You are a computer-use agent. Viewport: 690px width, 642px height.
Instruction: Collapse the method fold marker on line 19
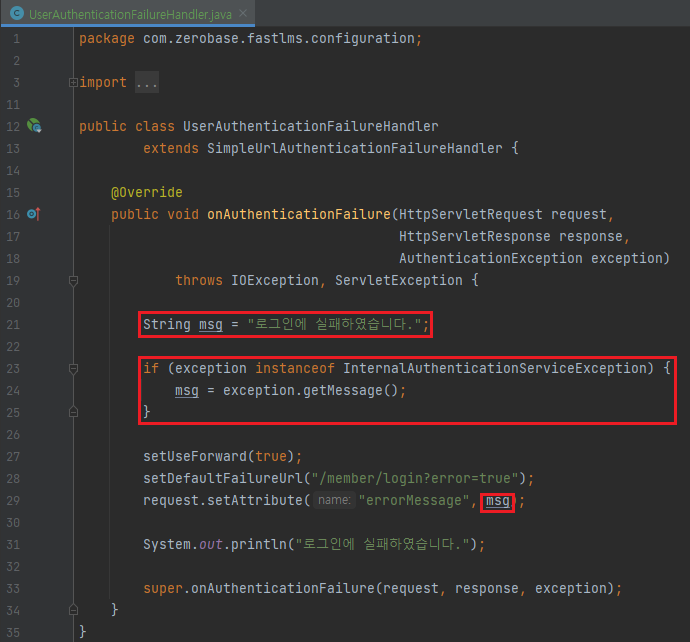pos(73,281)
